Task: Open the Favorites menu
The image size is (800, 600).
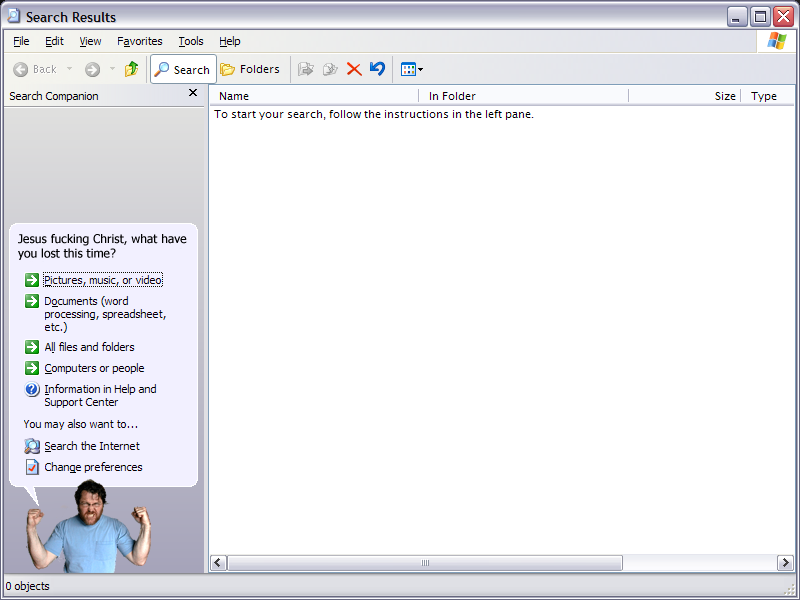Action: (x=139, y=41)
